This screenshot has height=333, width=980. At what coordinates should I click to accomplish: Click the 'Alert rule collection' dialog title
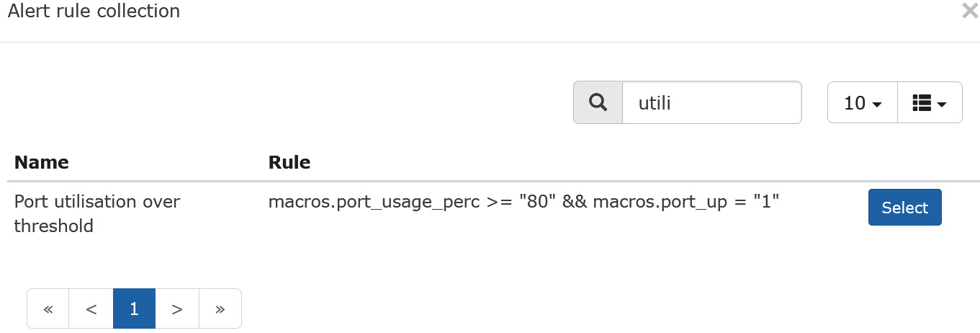pyautogui.click(x=94, y=11)
